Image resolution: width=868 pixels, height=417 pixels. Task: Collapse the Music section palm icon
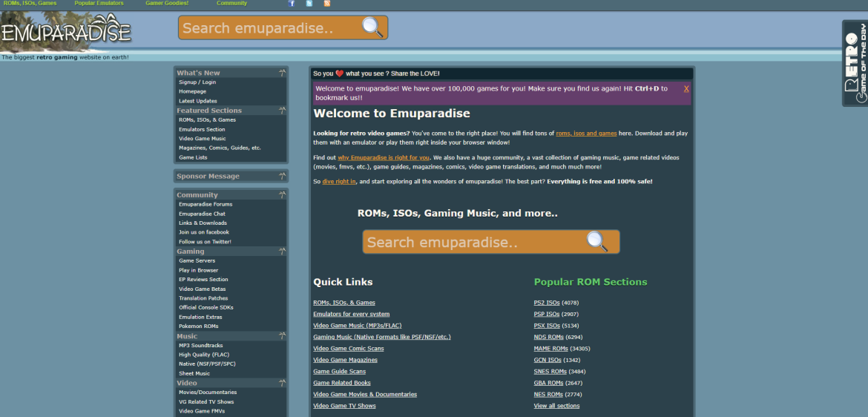(x=283, y=336)
